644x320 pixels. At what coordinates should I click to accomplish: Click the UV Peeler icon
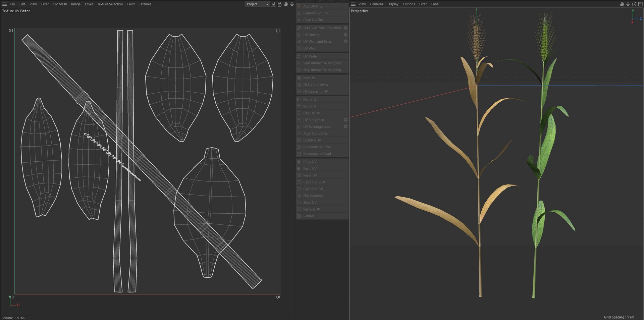point(299,56)
